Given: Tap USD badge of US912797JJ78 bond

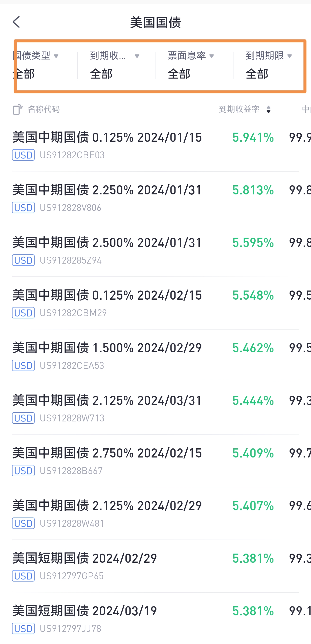Looking at the screenshot, I should coord(23,628).
